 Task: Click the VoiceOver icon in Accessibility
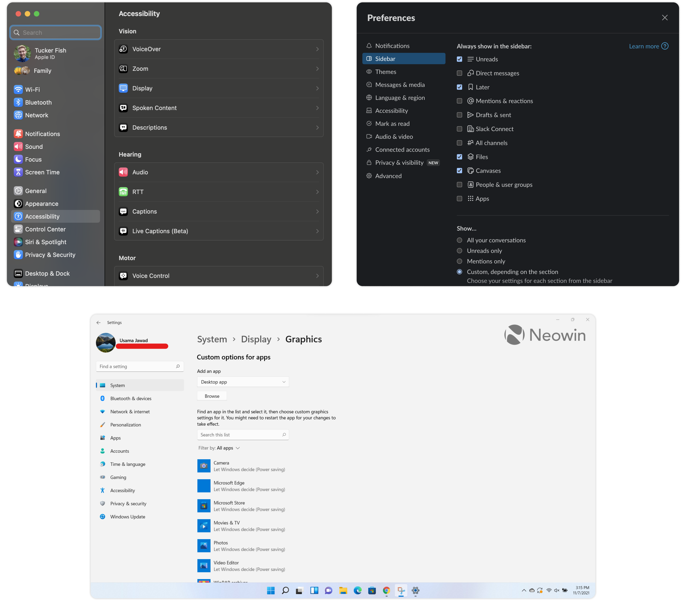[x=123, y=49]
